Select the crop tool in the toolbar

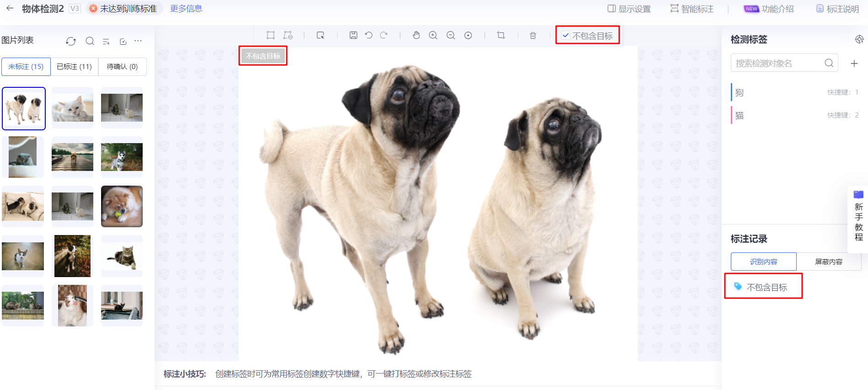tap(501, 35)
